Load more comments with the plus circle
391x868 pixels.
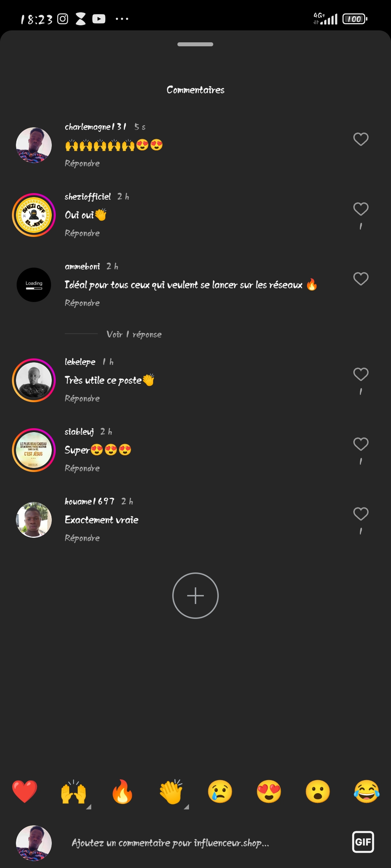point(195,596)
